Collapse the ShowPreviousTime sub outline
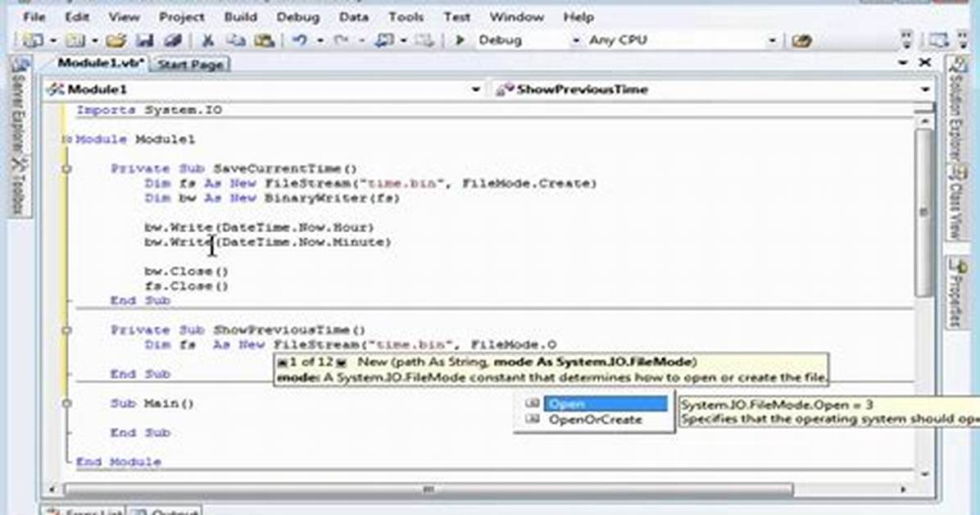 pos(67,330)
